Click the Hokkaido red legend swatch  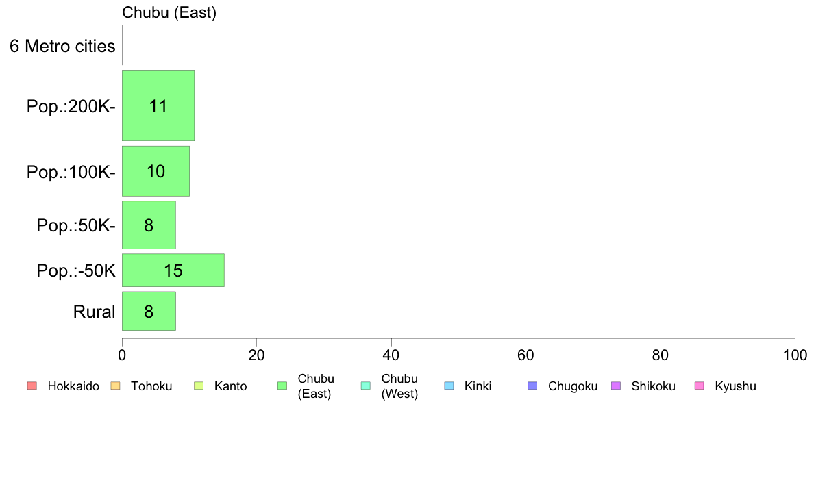(x=32, y=386)
